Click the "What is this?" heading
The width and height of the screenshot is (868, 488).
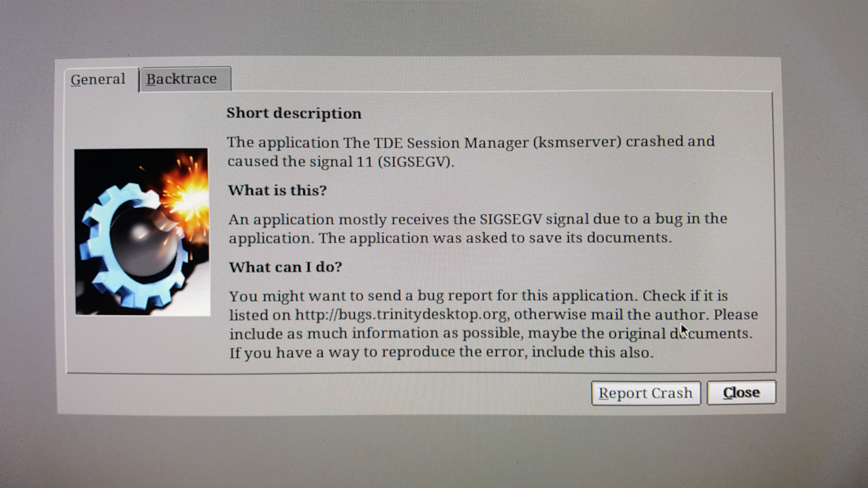tap(277, 190)
